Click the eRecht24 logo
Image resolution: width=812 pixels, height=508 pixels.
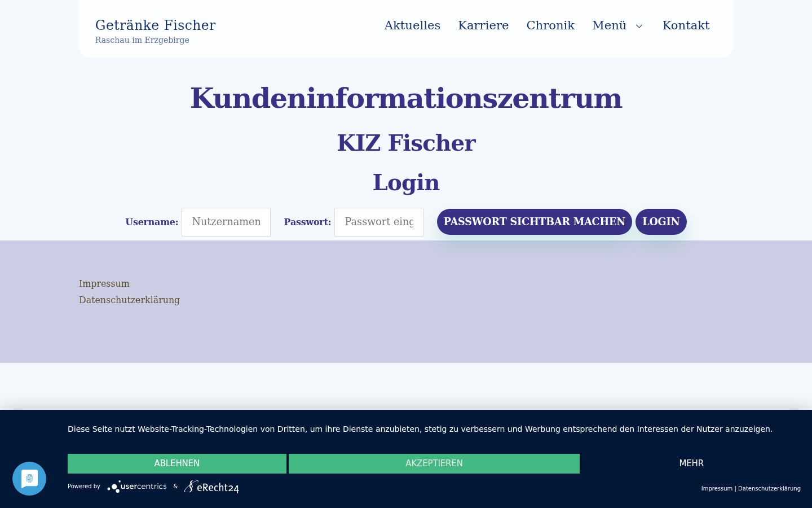[x=211, y=487]
